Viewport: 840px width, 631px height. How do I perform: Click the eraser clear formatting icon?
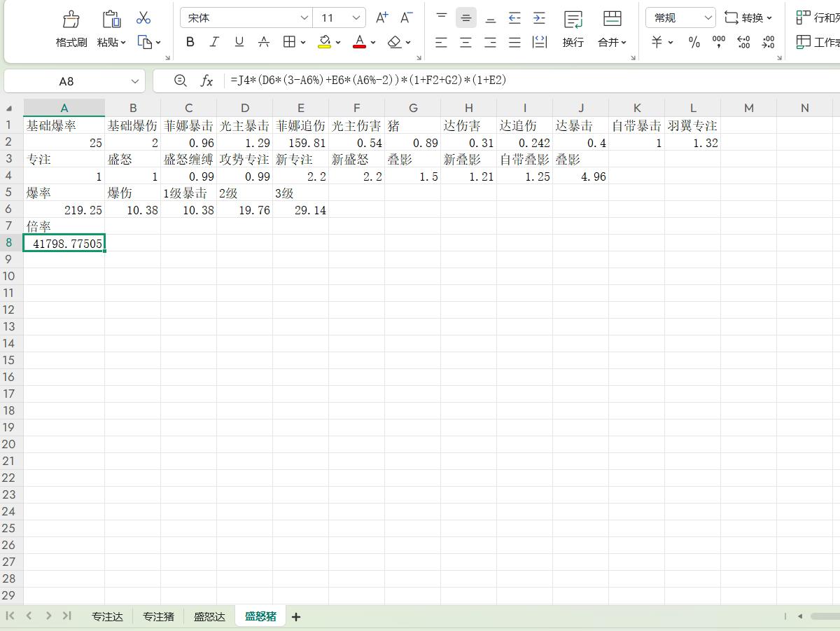click(x=395, y=42)
